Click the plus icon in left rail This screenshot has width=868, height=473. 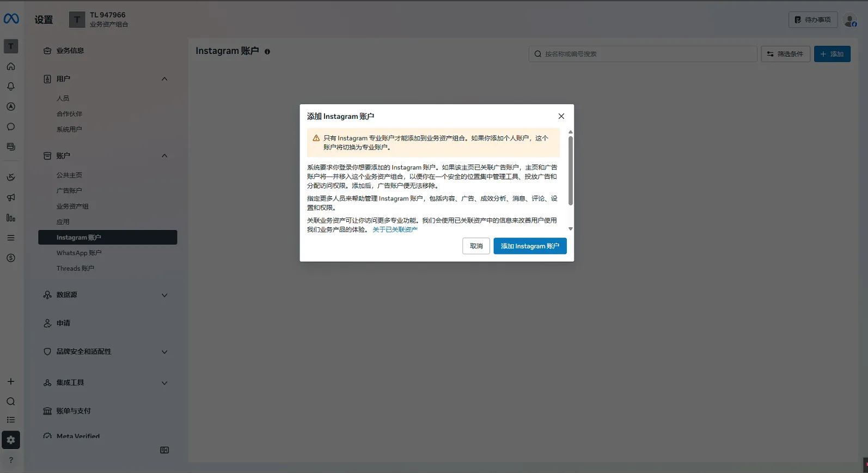(x=11, y=381)
